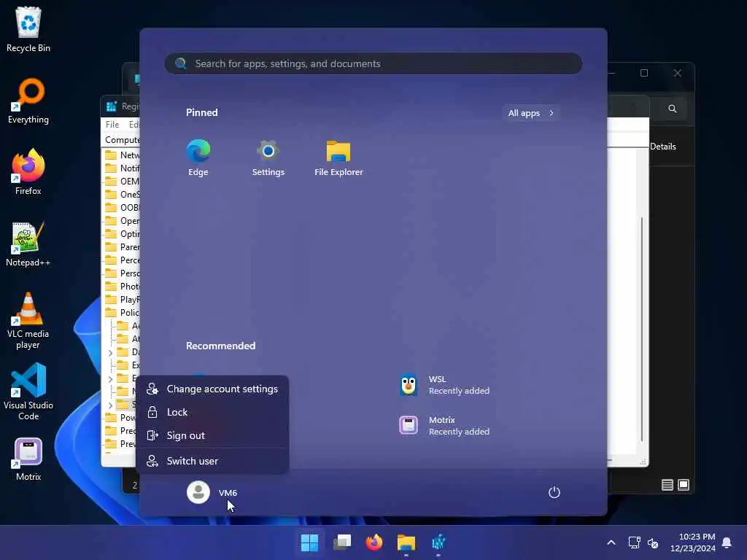Screen dimensions: 747x560
Task: Show hidden system tray icons
Action: point(611,542)
